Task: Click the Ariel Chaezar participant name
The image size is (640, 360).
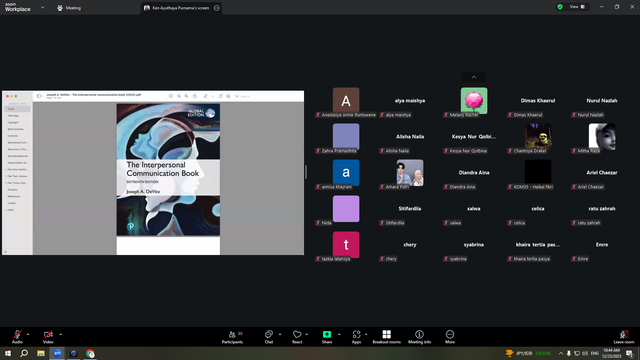Action: click(x=602, y=172)
